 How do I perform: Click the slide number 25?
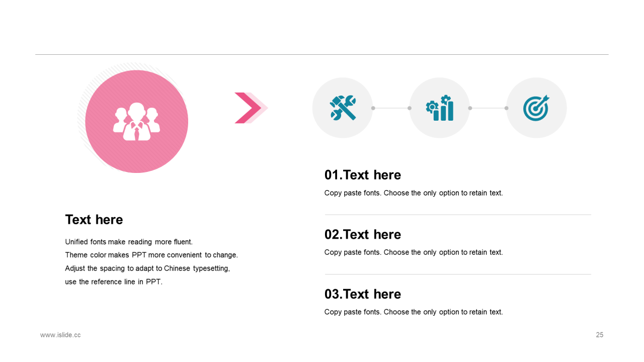tap(600, 335)
